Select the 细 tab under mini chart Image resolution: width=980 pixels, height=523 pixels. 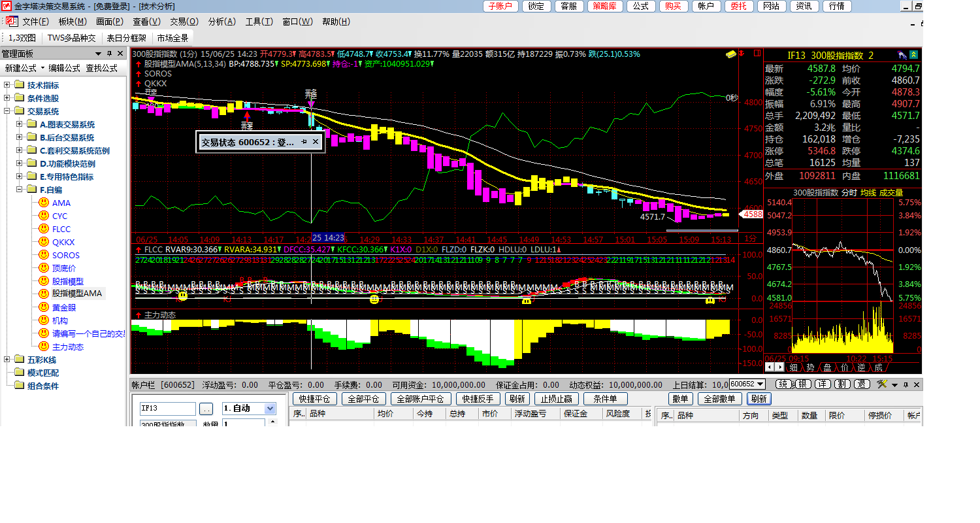(794, 367)
